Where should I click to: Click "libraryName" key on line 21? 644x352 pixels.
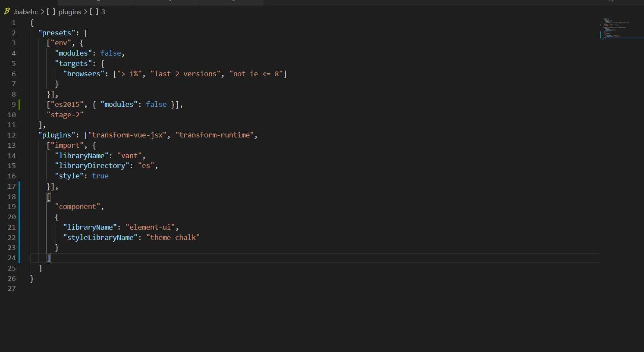click(90, 227)
